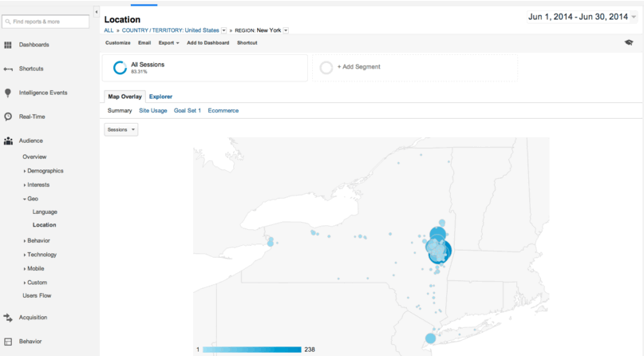Open the Users Flow report
644x356 pixels.
pyautogui.click(x=37, y=295)
